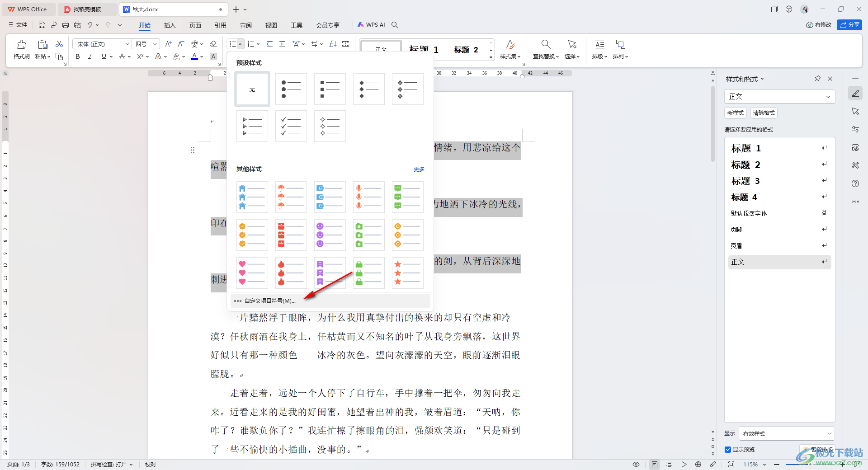Expand the styles gallery more arrow

point(491,57)
